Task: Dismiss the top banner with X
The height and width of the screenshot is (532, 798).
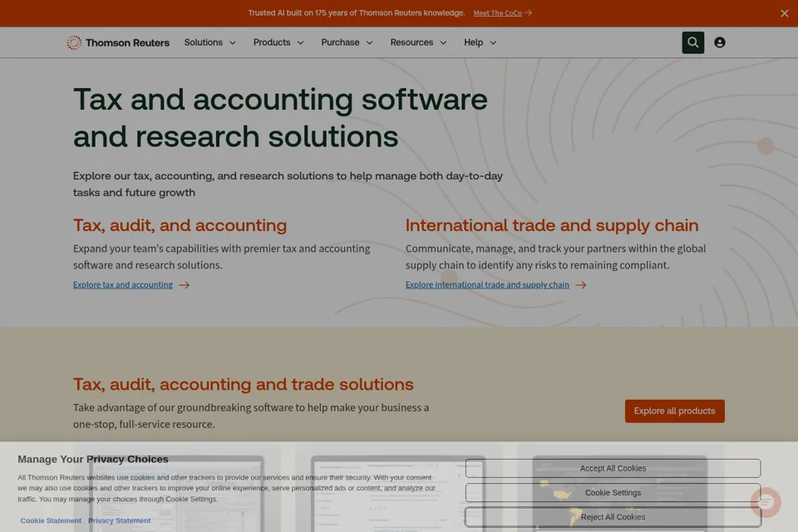Action: point(784,13)
